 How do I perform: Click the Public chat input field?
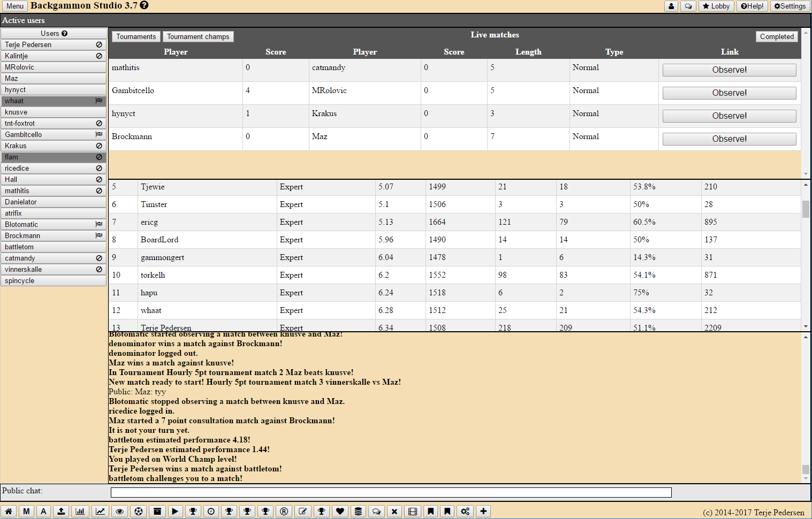pyautogui.click(x=391, y=492)
